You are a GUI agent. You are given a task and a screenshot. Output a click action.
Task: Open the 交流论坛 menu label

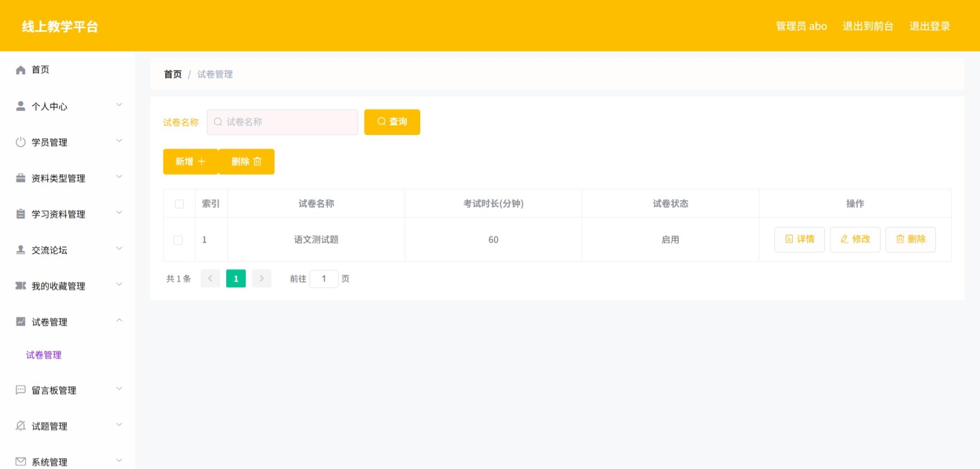coord(49,250)
